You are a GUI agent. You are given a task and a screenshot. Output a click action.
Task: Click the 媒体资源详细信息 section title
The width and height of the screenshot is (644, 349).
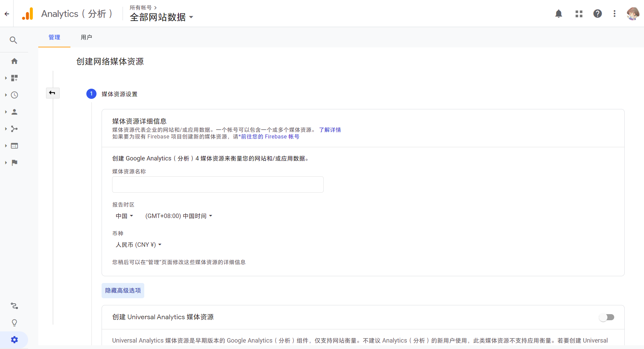[139, 121]
